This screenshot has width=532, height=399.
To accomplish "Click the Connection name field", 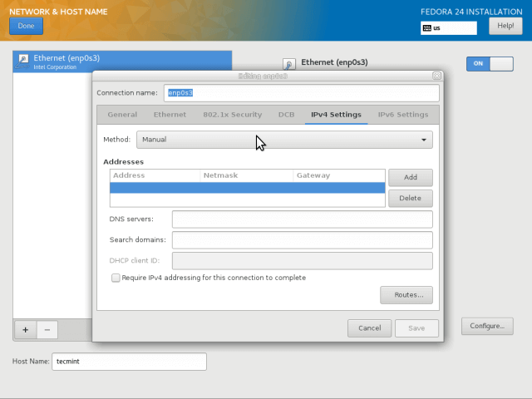I will pos(301,93).
